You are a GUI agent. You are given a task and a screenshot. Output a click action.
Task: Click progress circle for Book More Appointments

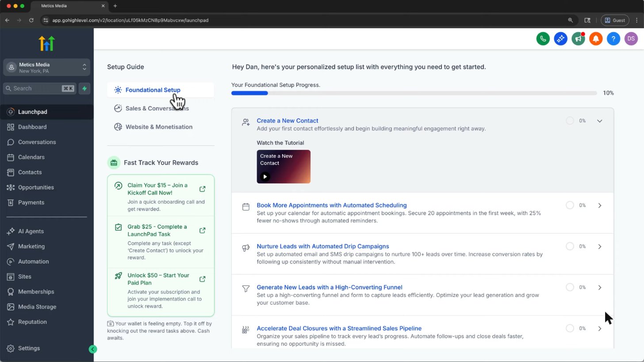click(570, 205)
